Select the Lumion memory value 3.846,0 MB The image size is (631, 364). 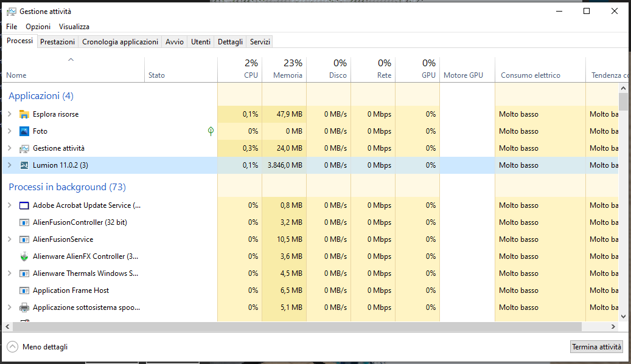pyautogui.click(x=285, y=165)
